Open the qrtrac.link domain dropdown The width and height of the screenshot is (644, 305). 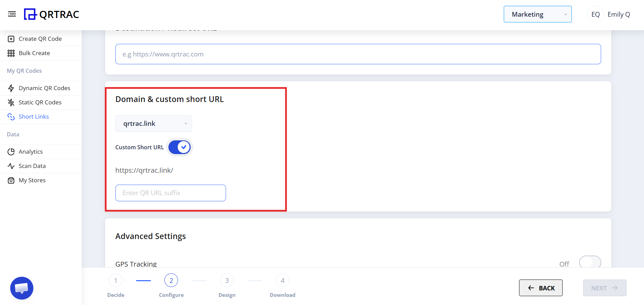click(x=154, y=123)
